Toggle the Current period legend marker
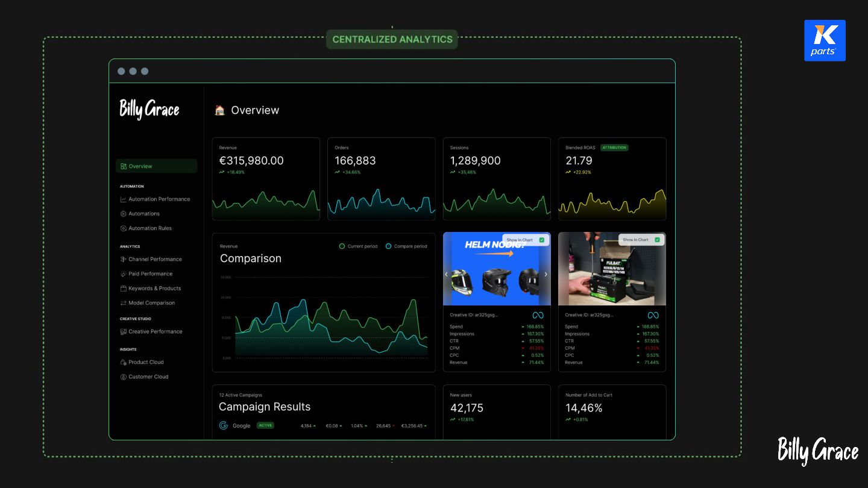Viewport: 868px width, 488px height. [342, 246]
